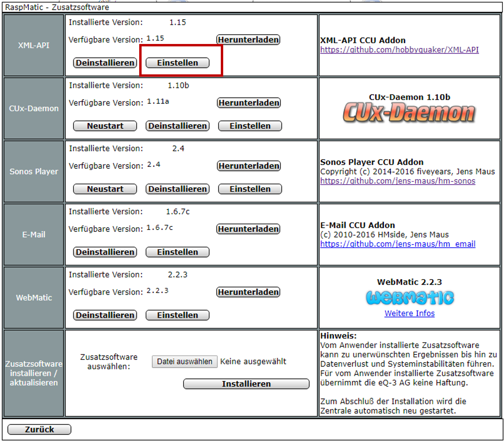Uninstall the XML-API addon
This screenshot has height=441, width=504.
coord(105,63)
